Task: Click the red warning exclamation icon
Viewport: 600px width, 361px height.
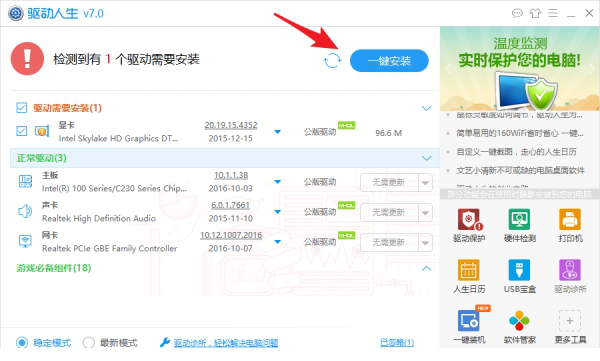Action: (27, 59)
